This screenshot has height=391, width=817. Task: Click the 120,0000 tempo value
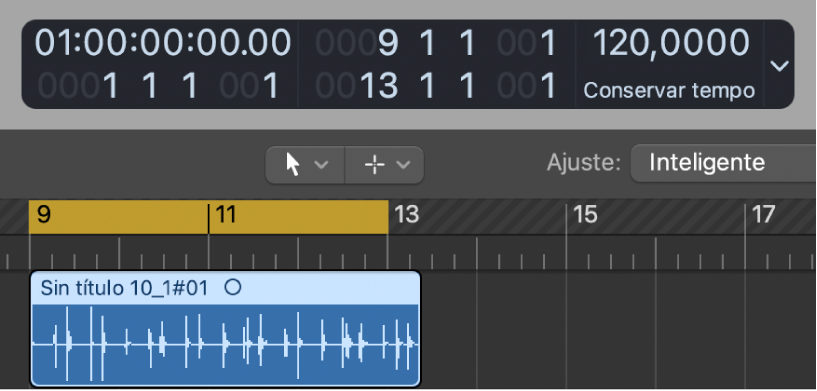tap(671, 43)
